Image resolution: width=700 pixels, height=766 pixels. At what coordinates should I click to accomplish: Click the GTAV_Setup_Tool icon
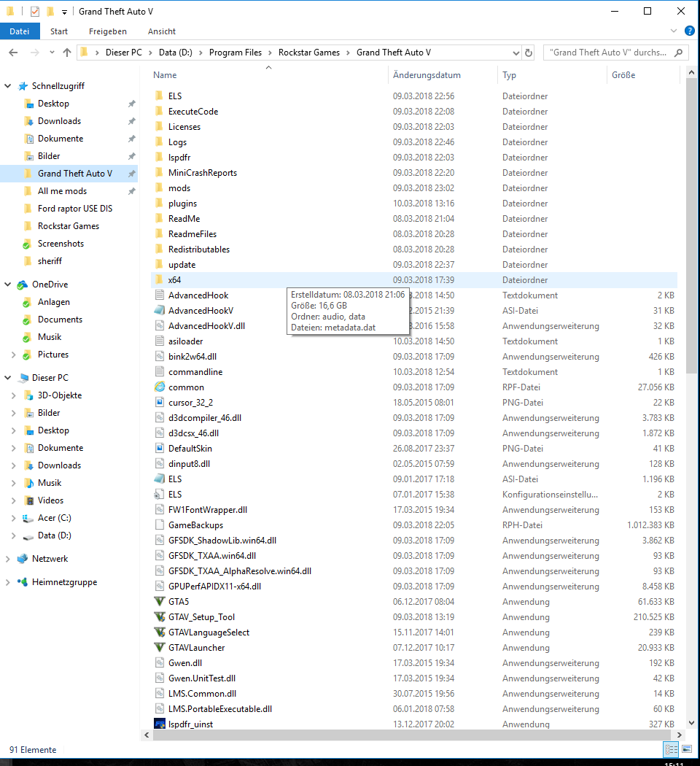pos(160,616)
